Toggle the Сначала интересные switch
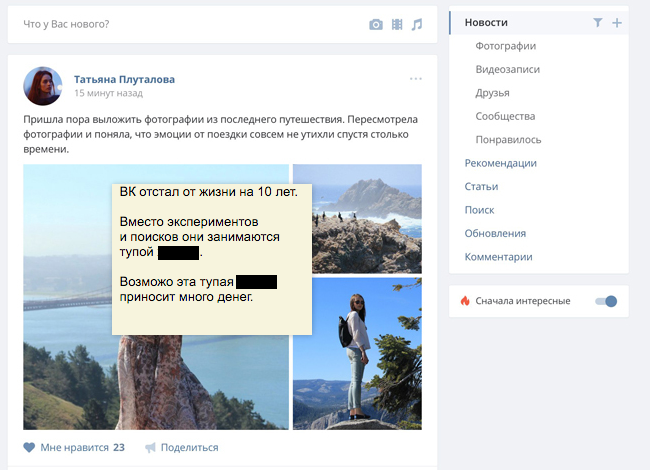Image resolution: width=650 pixels, height=470 pixels. tap(606, 301)
